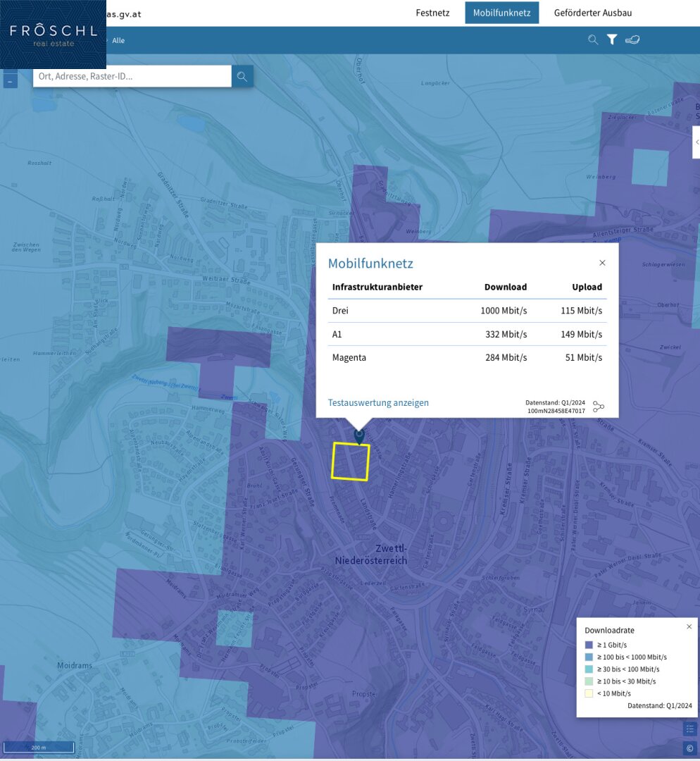Screen dimensions: 700x761
Task: Select the yellow highlighted raster cell on the map
Action: coord(351,461)
